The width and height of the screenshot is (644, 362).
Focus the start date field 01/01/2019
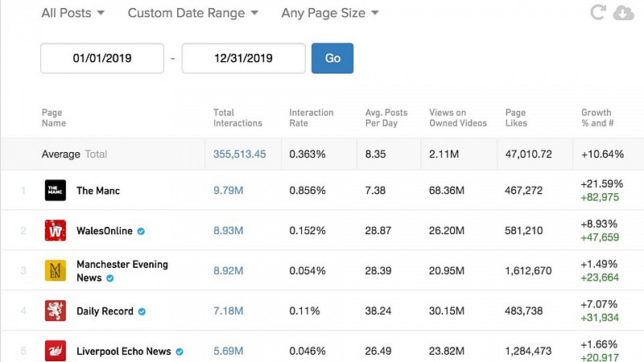102,58
